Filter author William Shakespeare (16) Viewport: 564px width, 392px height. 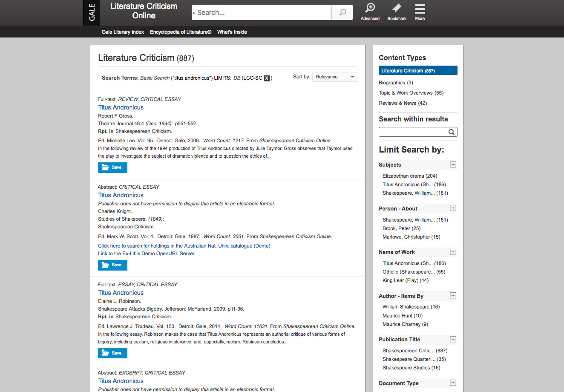411,307
